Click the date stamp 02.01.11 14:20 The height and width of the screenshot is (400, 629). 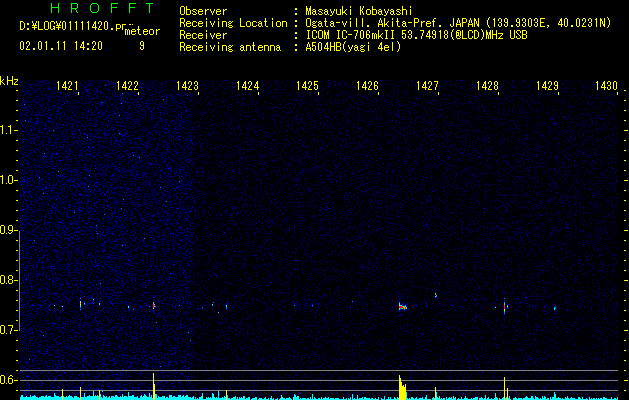tap(61, 46)
